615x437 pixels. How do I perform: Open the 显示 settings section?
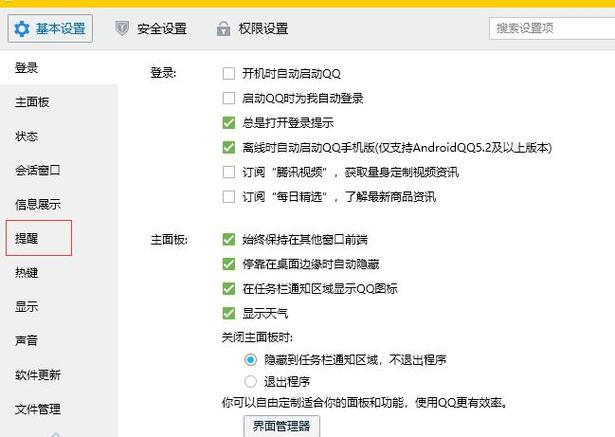(59, 306)
